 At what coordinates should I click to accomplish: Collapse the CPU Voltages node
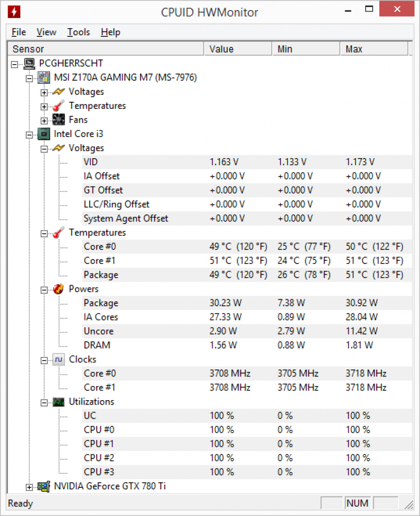pyautogui.click(x=44, y=149)
